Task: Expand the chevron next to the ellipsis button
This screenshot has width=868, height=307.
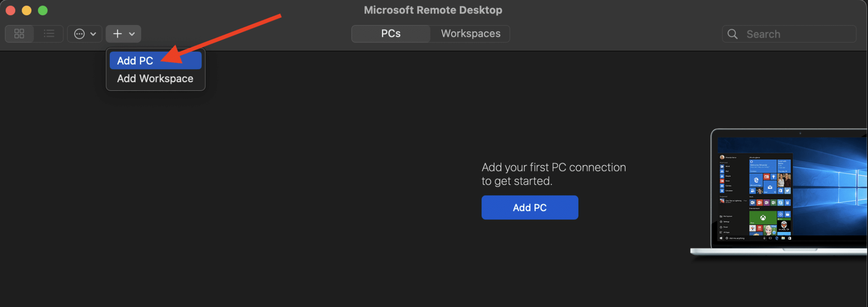Action: coord(94,34)
